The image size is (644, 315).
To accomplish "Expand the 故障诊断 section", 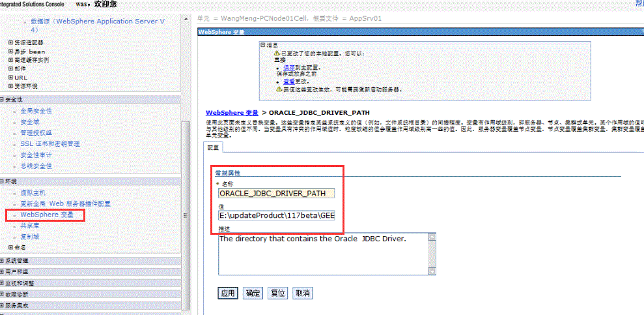I will coord(3,295).
